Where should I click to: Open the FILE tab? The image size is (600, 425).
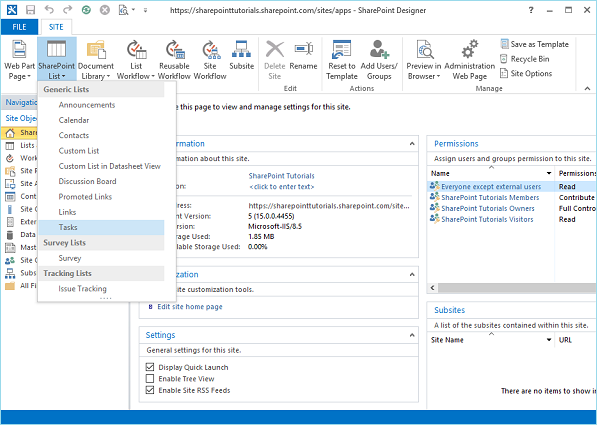(19, 26)
